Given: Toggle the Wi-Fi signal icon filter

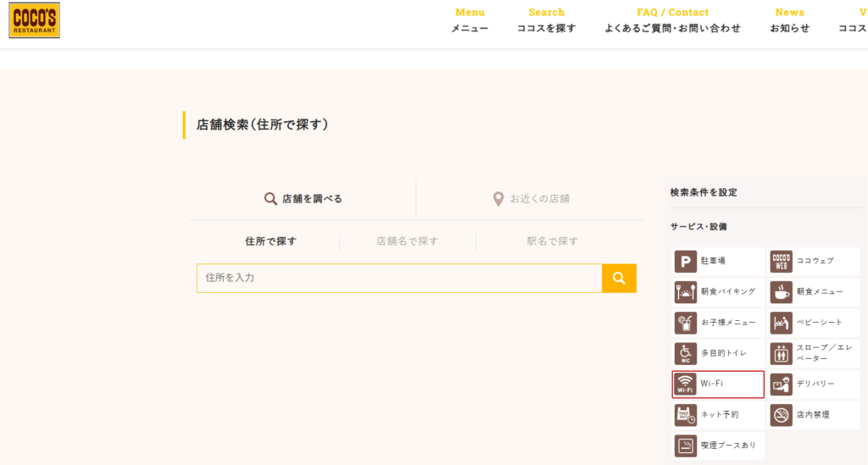Looking at the screenshot, I should (x=685, y=385).
